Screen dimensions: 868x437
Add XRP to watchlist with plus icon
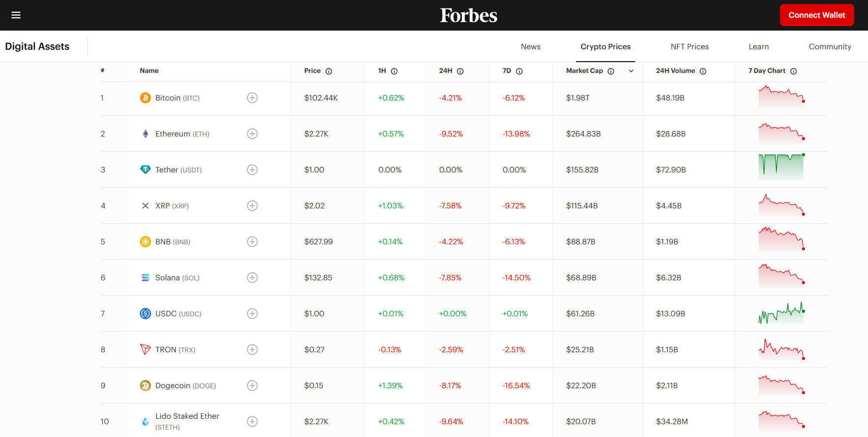coord(252,206)
